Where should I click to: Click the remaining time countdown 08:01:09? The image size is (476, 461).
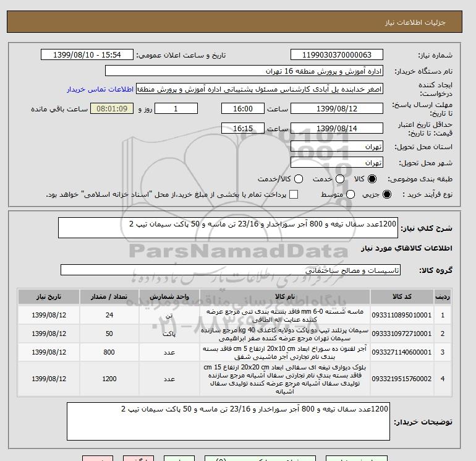coord(112,108)
